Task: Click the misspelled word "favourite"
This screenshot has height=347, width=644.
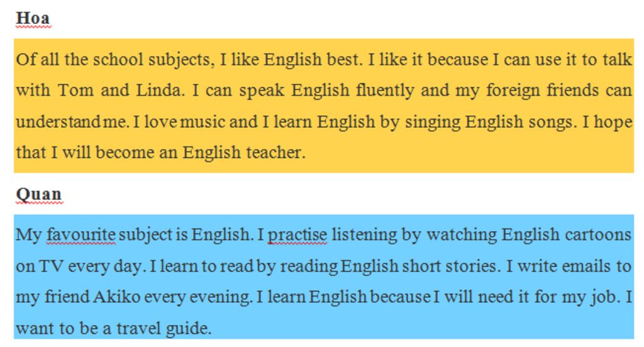Action: point(81,235)
